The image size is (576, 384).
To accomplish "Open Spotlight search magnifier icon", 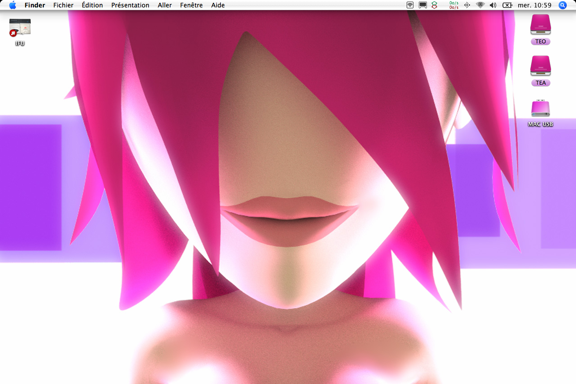I will point(563,5).
